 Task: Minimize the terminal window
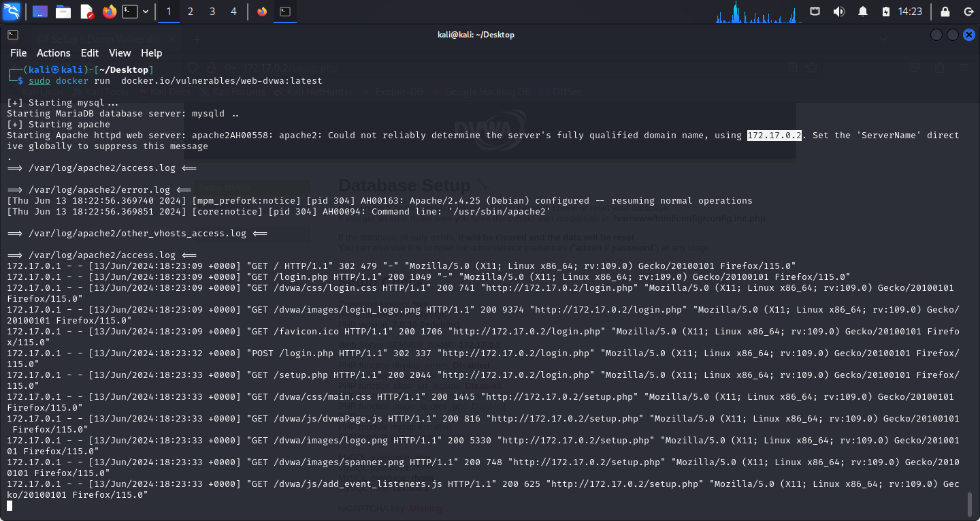(x=936, y=35)
